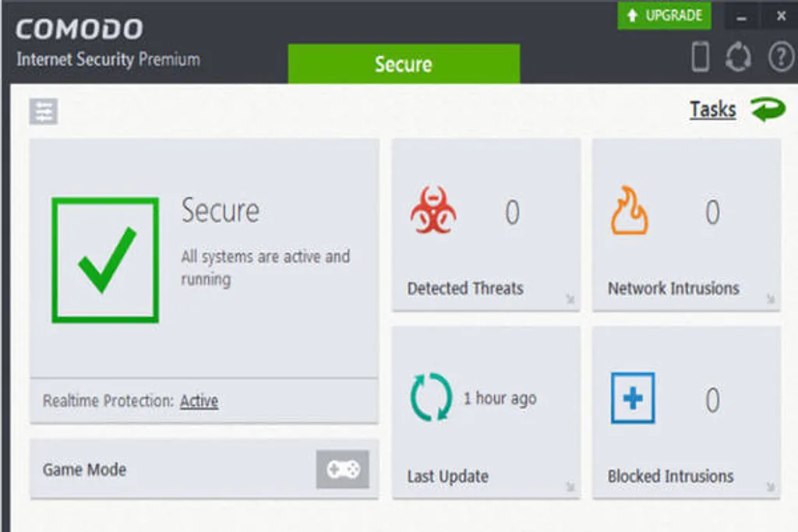Viewport: 798px width, 532px height.
Task: Click the Active realtime protection link
Action: [199, 401]
